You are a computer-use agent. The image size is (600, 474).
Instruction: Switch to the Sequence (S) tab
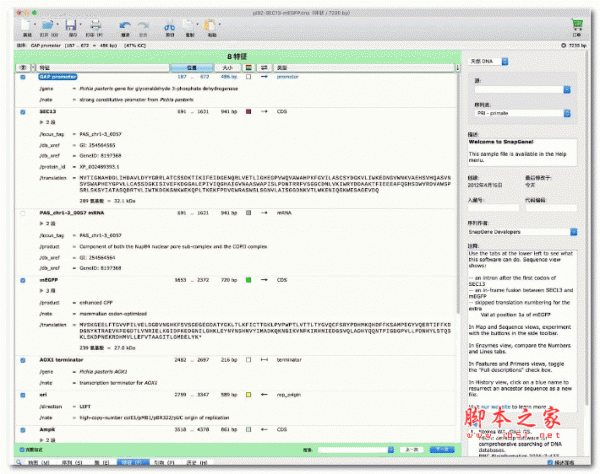click(x=72, y=463)
